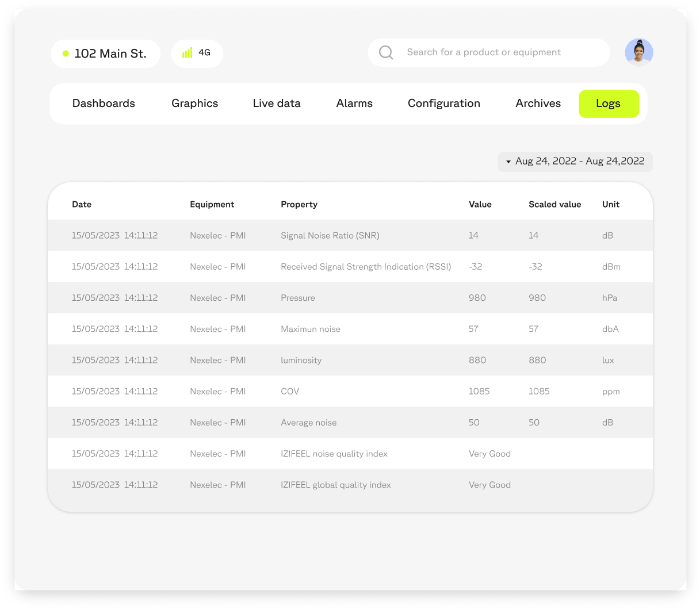700x609 pixels.
Task: Click the Scaled value column header
Action: 554,204
